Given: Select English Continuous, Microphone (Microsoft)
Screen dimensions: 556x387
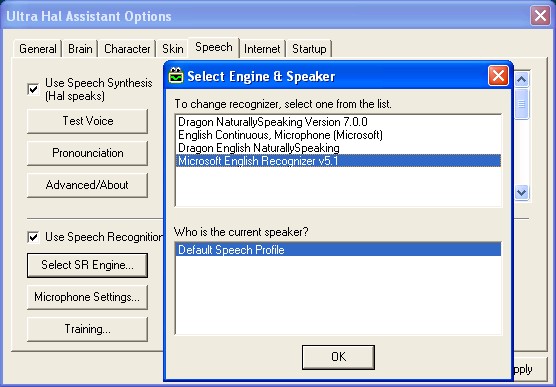Looking at the screenshot, I should click(338, 135).
